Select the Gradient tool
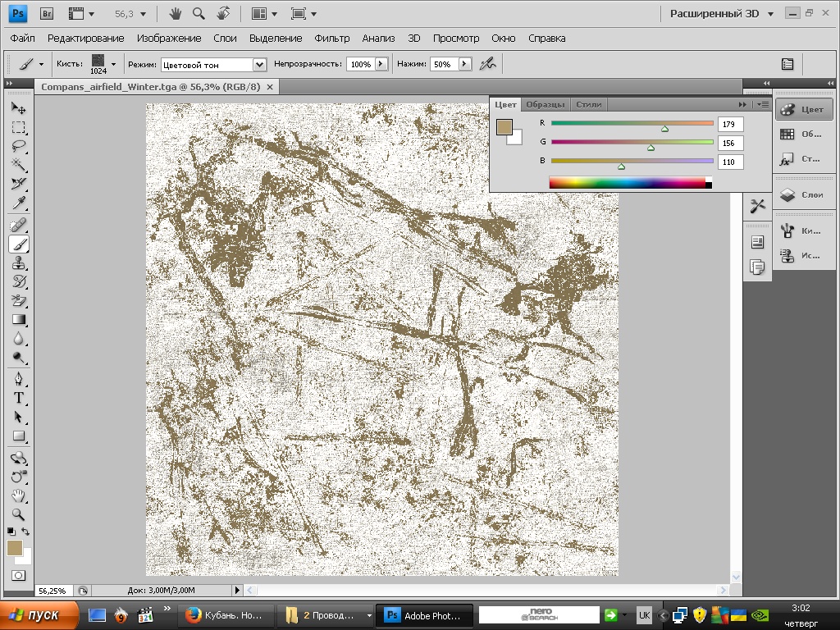Screen dimensions: 840x630 tap(19, 320)
